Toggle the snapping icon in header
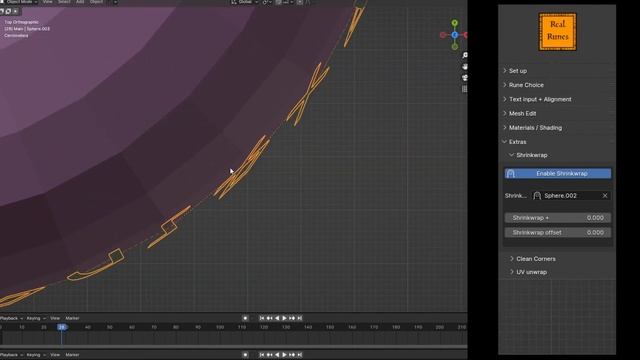 (x=278, y=2)
